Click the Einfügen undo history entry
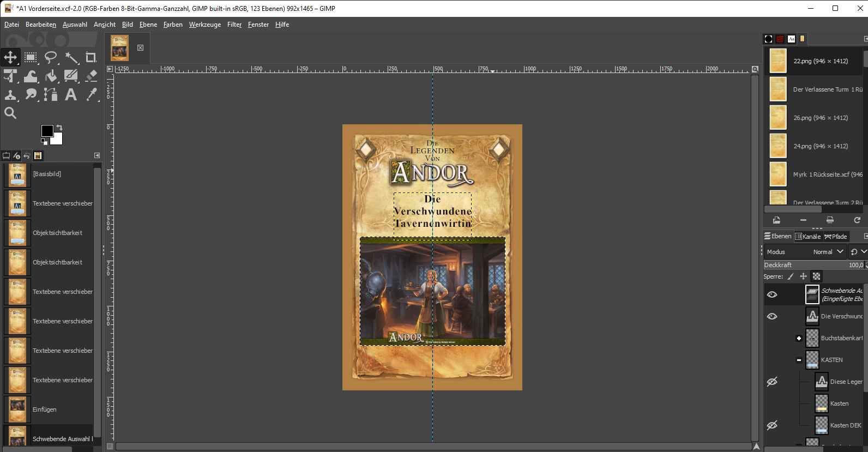This screenshot has height=452, width=868. pos(44,409)
